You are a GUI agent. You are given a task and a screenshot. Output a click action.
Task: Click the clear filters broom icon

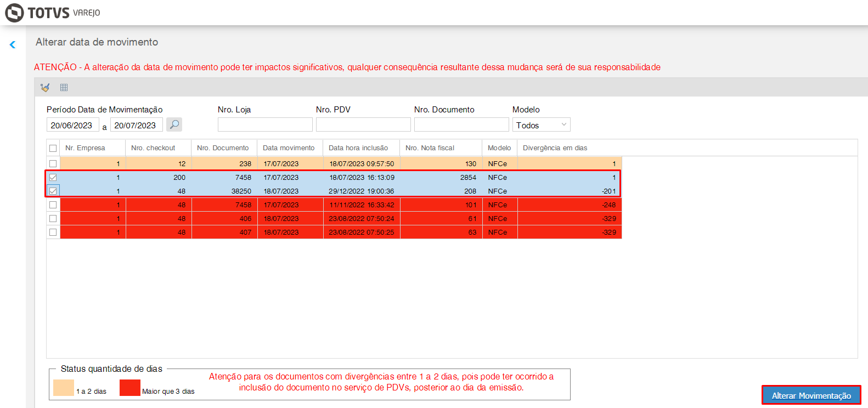[45, 87]
